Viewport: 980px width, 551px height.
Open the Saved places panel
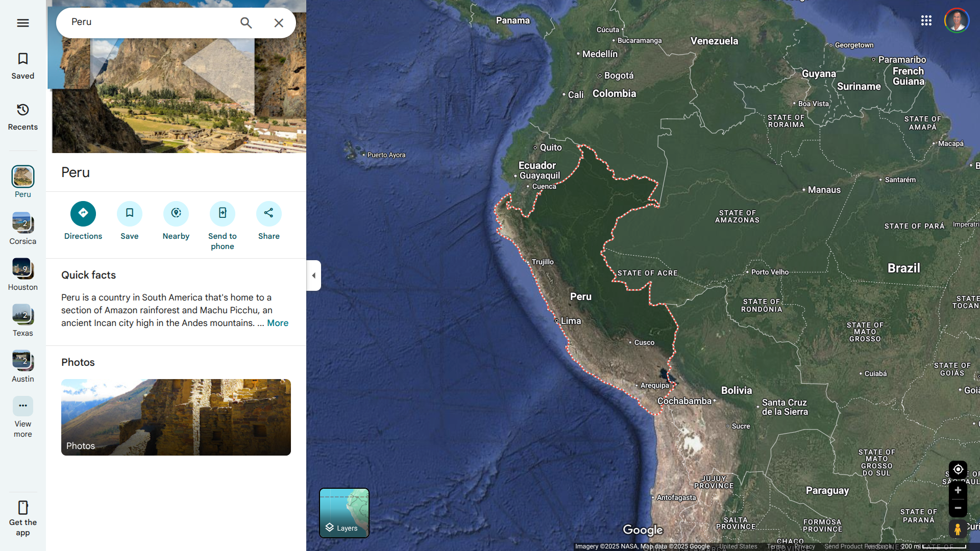(23, 66)
